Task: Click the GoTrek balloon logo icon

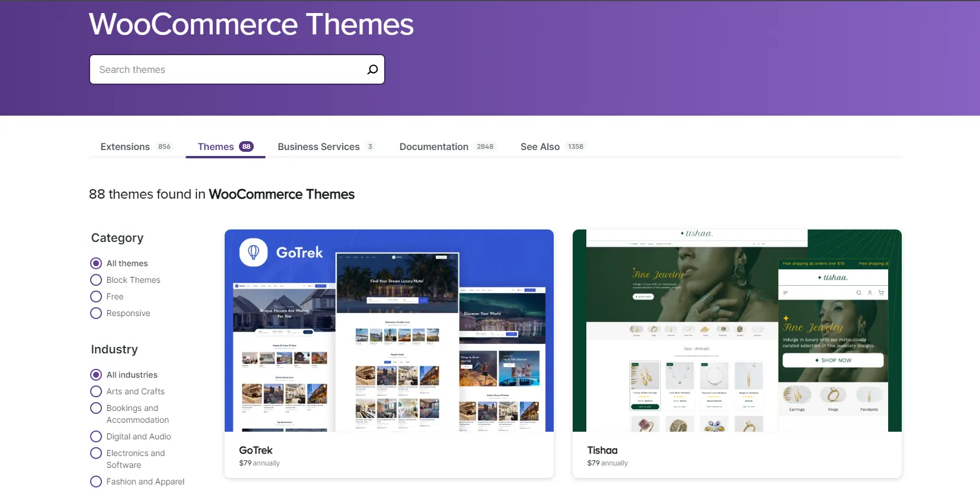Action: point(253,252)
